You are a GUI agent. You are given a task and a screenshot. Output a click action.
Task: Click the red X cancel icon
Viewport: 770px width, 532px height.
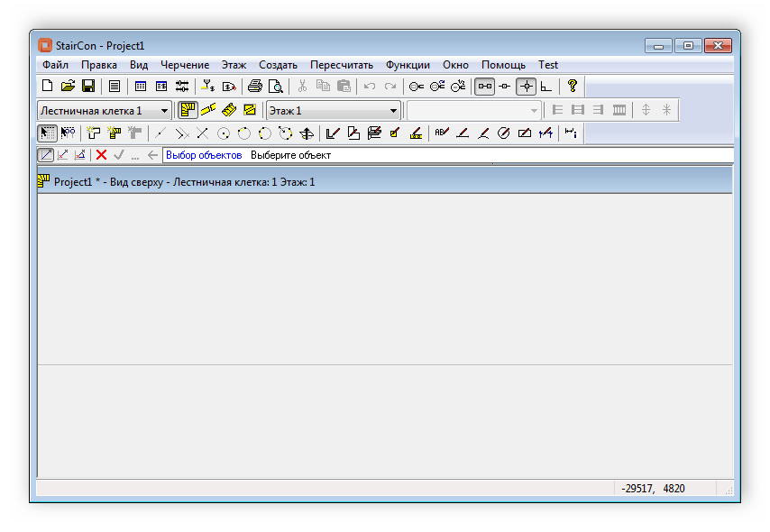pyautogui.click(x=101, y=155)
